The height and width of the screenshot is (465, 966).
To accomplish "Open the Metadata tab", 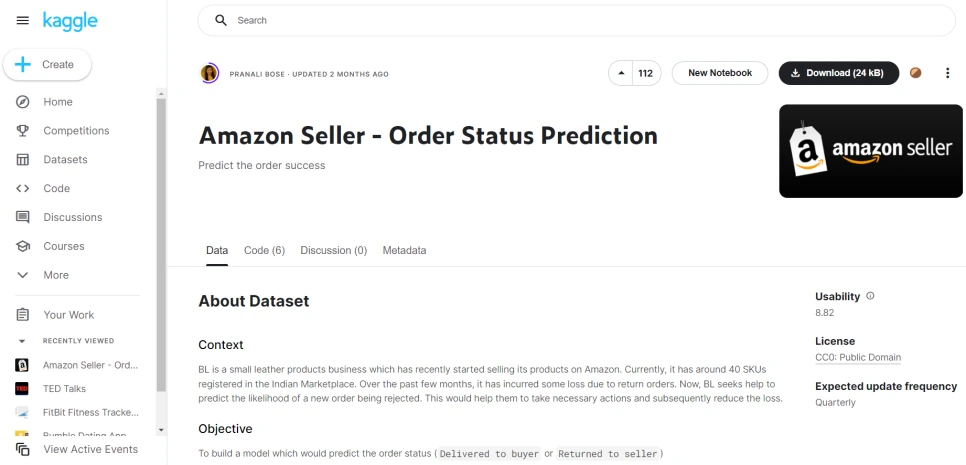I will pyautogui.click(x=404, y=250).
